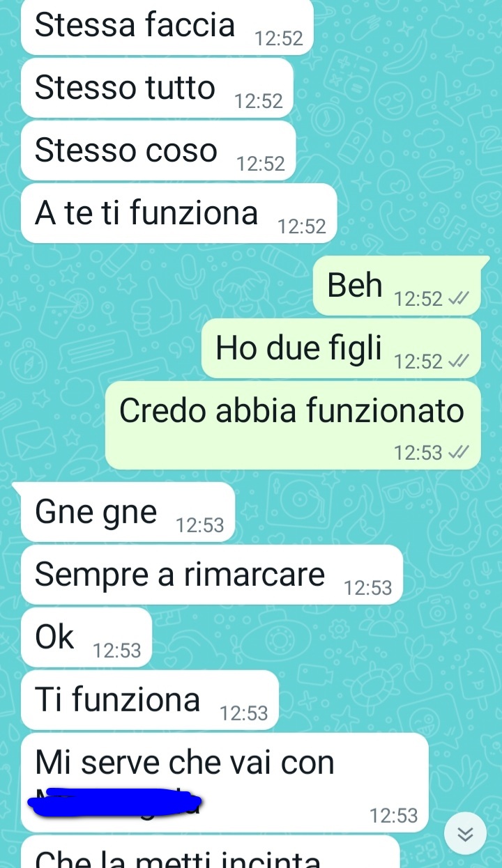Click read receipt ticks on 'Ho due figli'

point(458,362)
